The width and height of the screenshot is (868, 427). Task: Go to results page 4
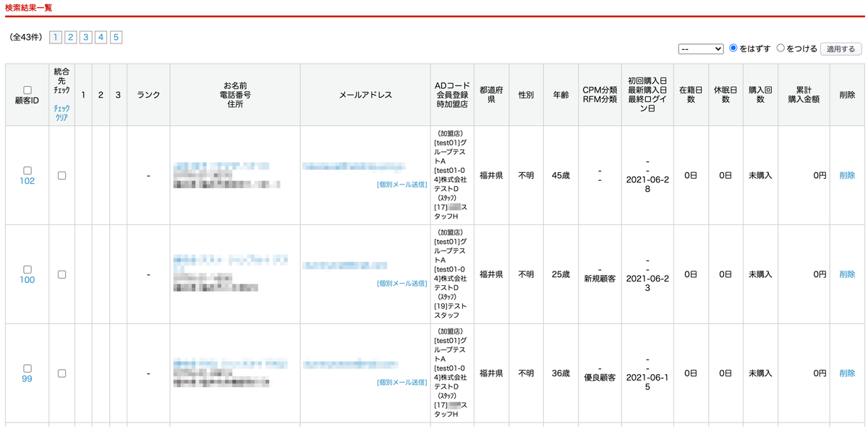pos(101,37)
